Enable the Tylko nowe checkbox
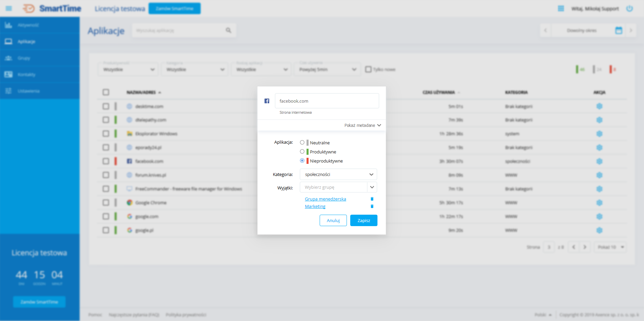This screenshot has height=321, width=644. pos(368,69)
